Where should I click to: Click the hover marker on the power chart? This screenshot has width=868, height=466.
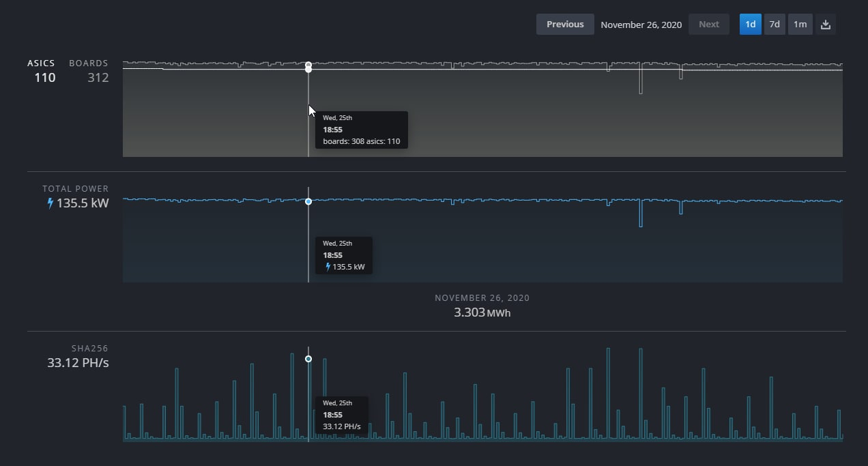pos(308,201)
